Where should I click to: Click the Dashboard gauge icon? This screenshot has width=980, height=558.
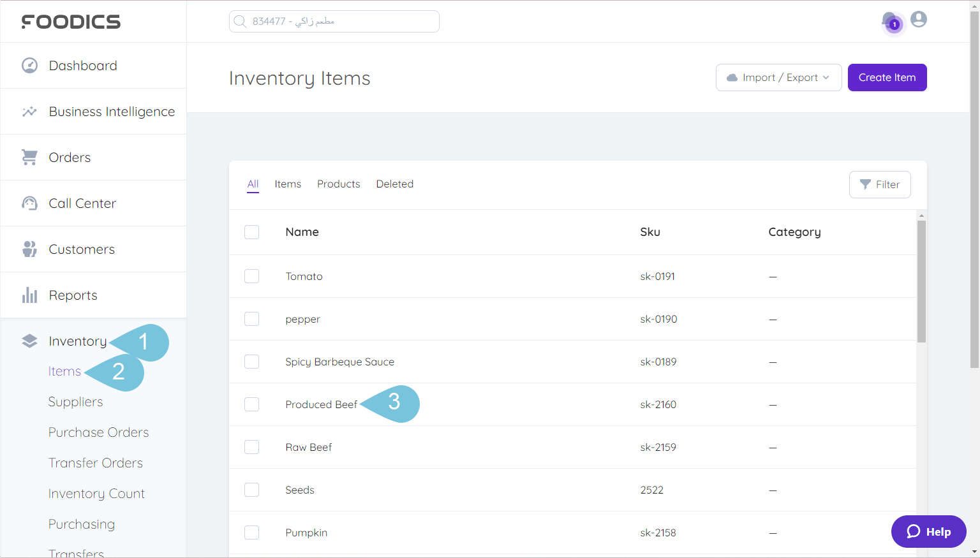pyautogui.click(x=29, y=66)
